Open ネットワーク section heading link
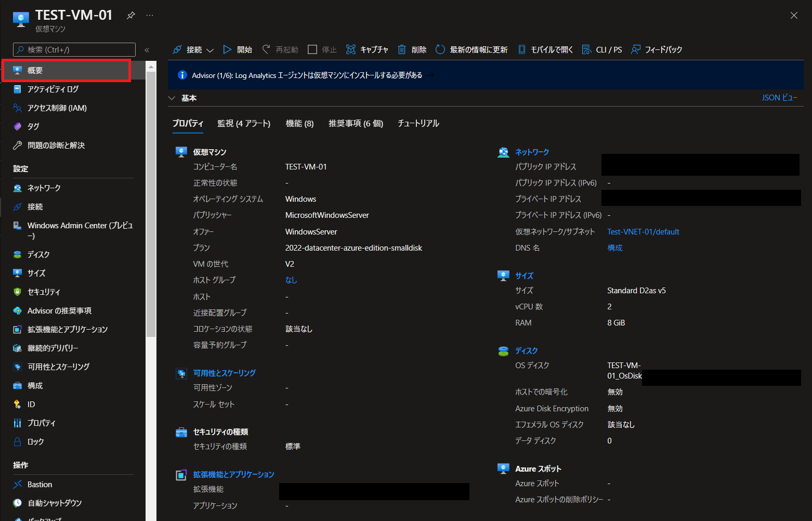This screenshot has width=812, height=521. [532, 152]
